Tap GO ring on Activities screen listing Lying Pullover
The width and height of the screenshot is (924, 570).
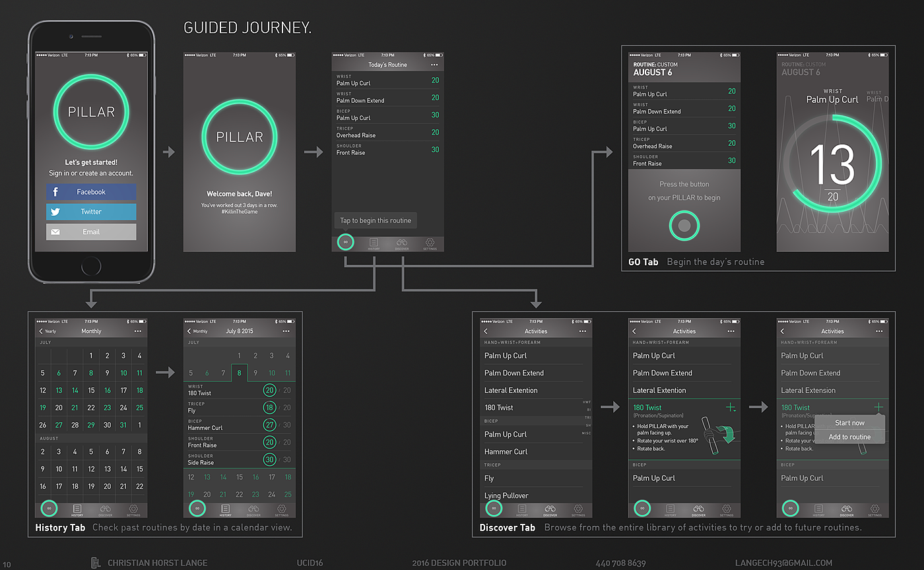click(x=494, y=509)
